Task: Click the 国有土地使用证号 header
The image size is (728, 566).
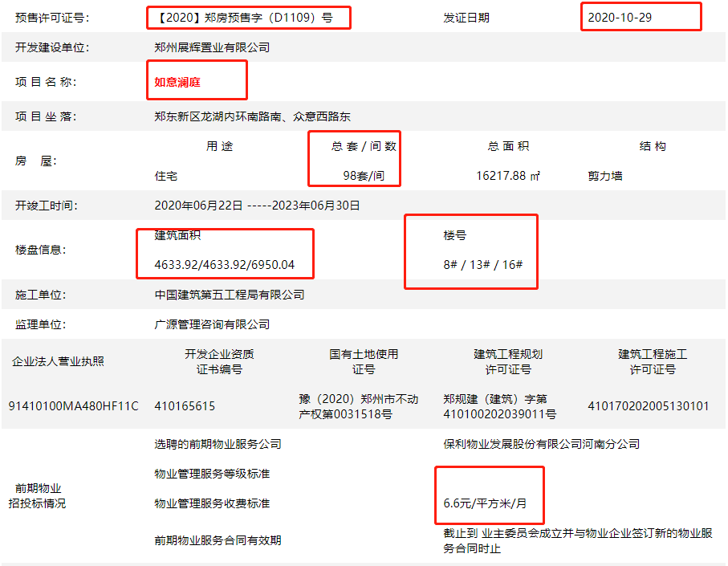Action: [x=364, y=362]
